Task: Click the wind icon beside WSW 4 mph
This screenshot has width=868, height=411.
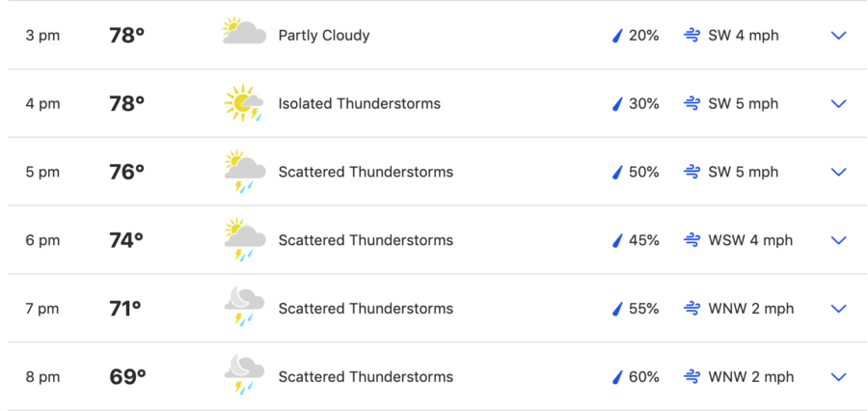Action: click(692, 240)
